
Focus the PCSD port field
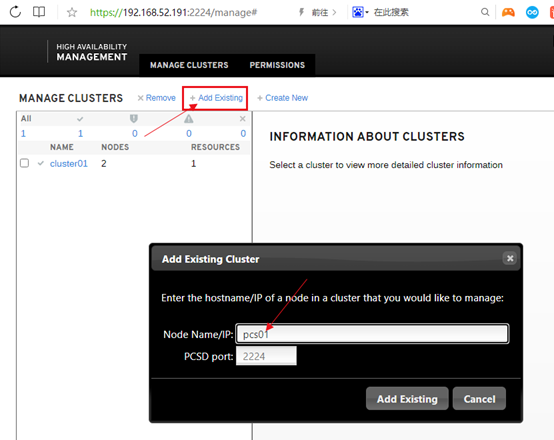pyautogui.click(x=266, y=356)
